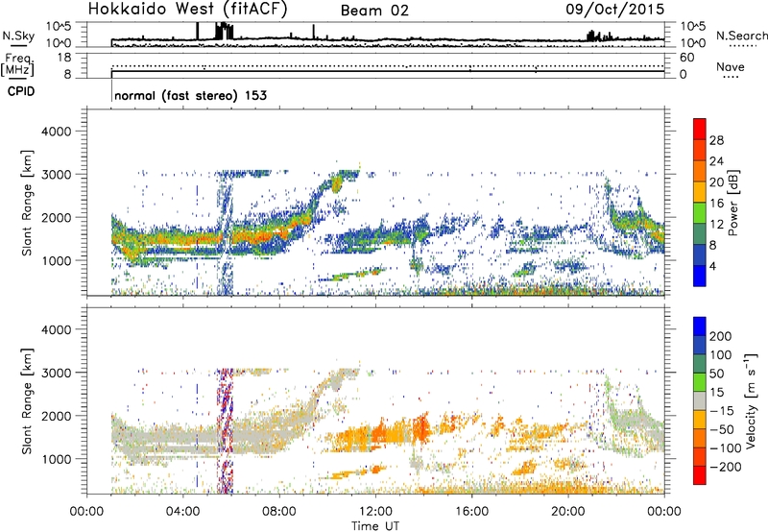
Task: Click the 'Freq. [MHz]' axis label
Action: pyautogui.click(x=18, y=64)
